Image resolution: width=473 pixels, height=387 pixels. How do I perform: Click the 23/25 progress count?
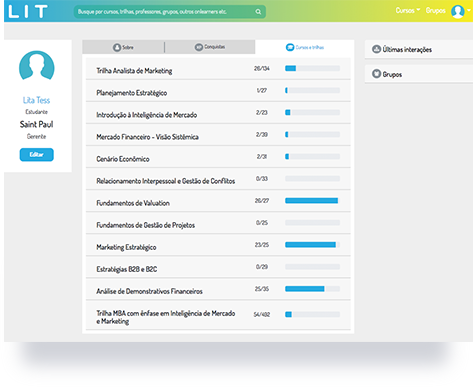click(x=262, y=245)
